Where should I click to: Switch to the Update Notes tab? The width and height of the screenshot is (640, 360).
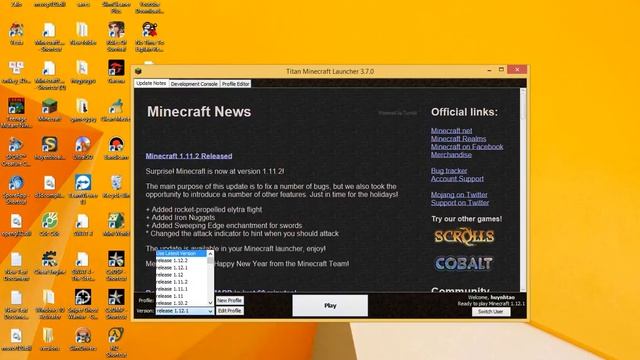pos(151,83)
